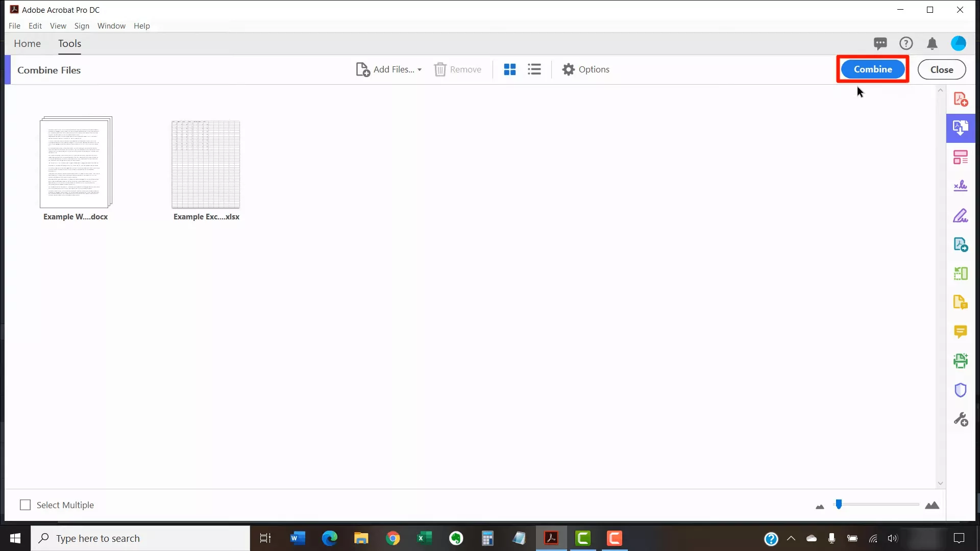Click the Tools tab
980x551 pixels.
(69, 43)
